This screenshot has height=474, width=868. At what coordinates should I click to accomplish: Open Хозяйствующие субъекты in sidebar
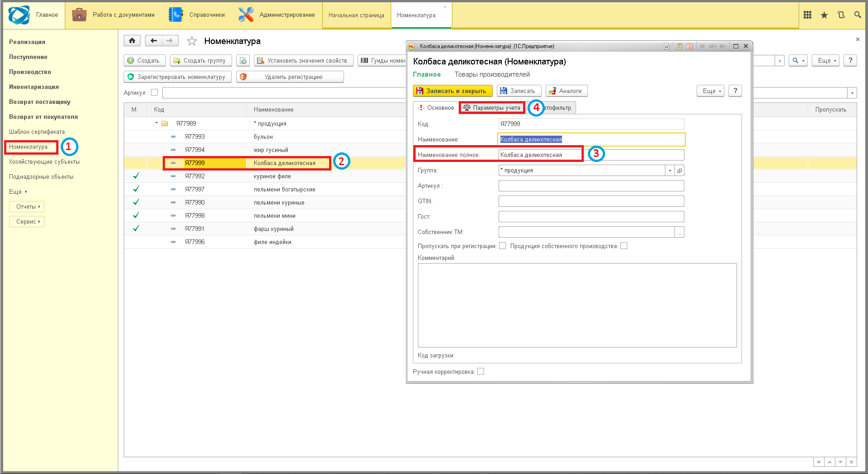[44, 161]
